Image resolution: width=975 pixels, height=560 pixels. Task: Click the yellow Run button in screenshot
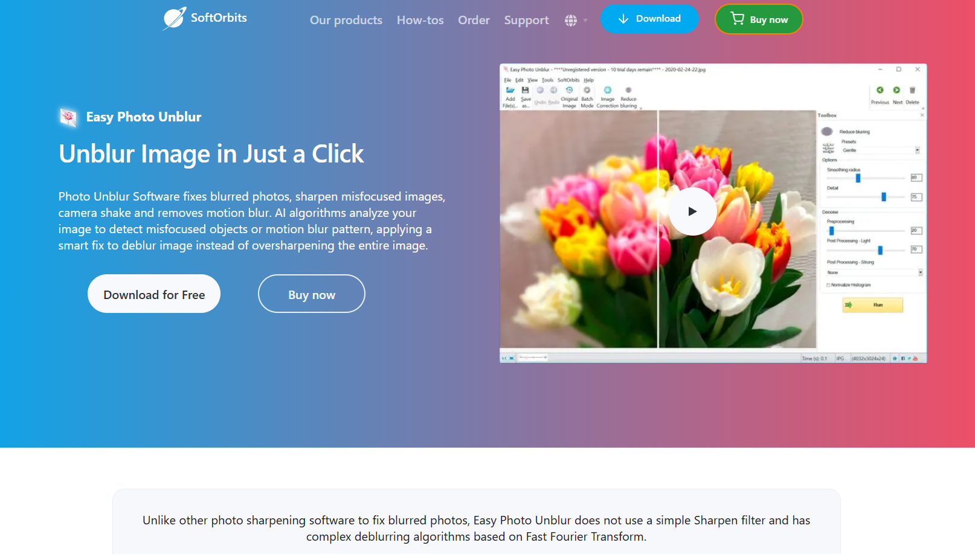[x=873, y=305]
